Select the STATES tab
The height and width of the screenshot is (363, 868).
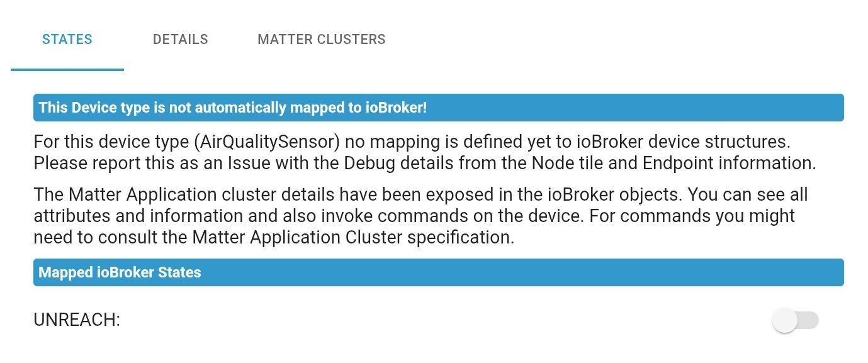pyautogui.click(x=67, y=39)
